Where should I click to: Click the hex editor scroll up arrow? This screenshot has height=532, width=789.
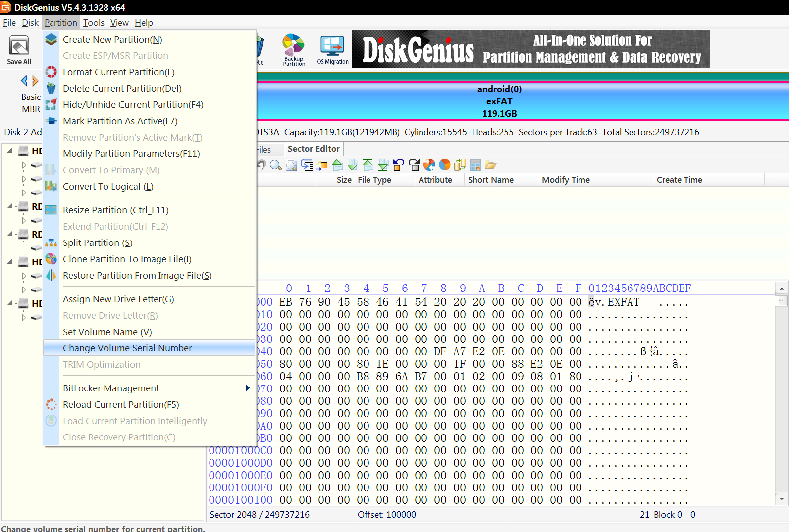pos(782,289)
